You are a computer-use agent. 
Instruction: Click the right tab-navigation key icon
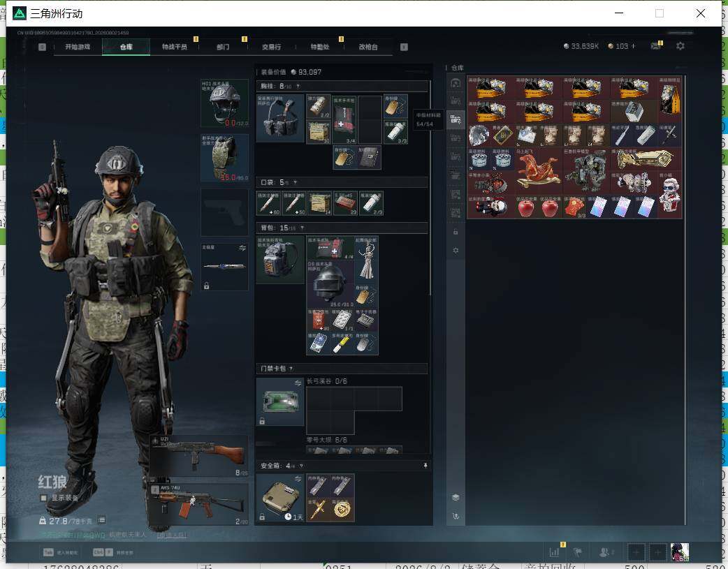404,47
